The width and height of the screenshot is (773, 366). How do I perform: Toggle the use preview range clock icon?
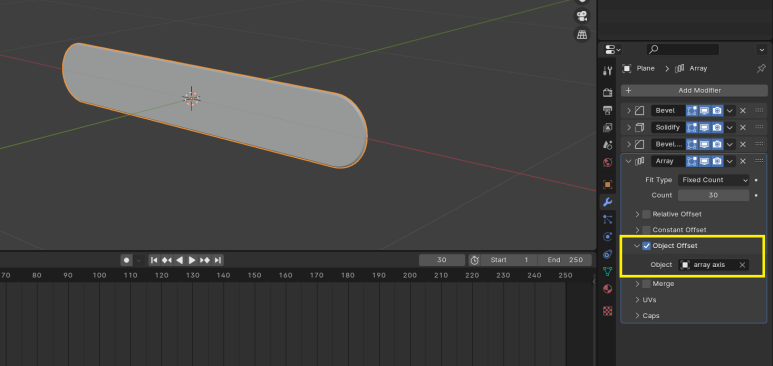474,260
